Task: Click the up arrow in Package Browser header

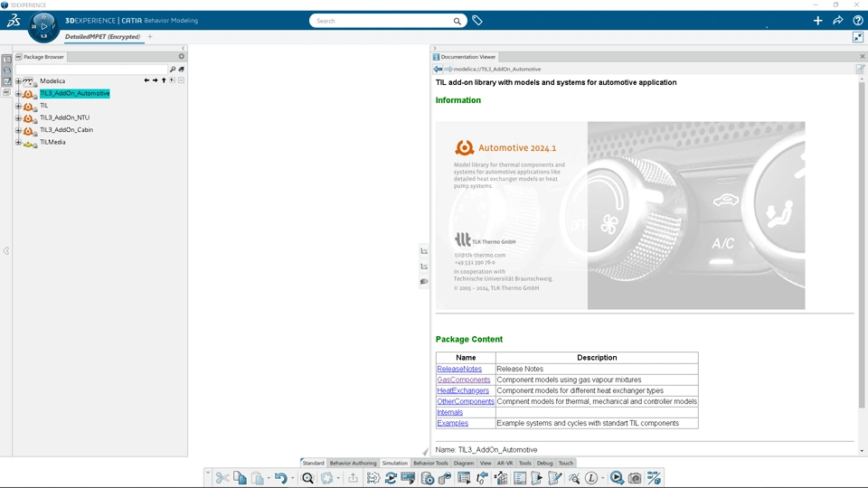Action: coord(164,80)
